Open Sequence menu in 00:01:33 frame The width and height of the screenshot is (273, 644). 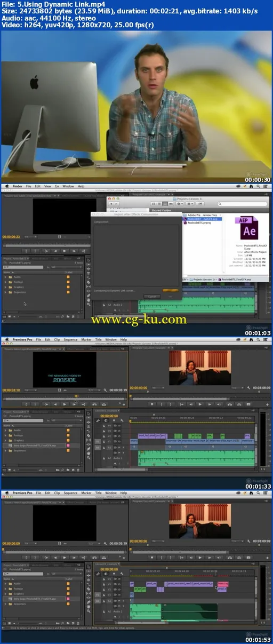coord(70,339)
